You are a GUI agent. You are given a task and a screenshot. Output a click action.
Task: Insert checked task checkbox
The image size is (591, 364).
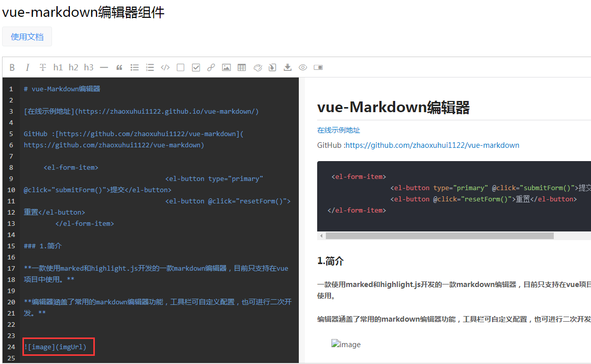coord(196,67)
